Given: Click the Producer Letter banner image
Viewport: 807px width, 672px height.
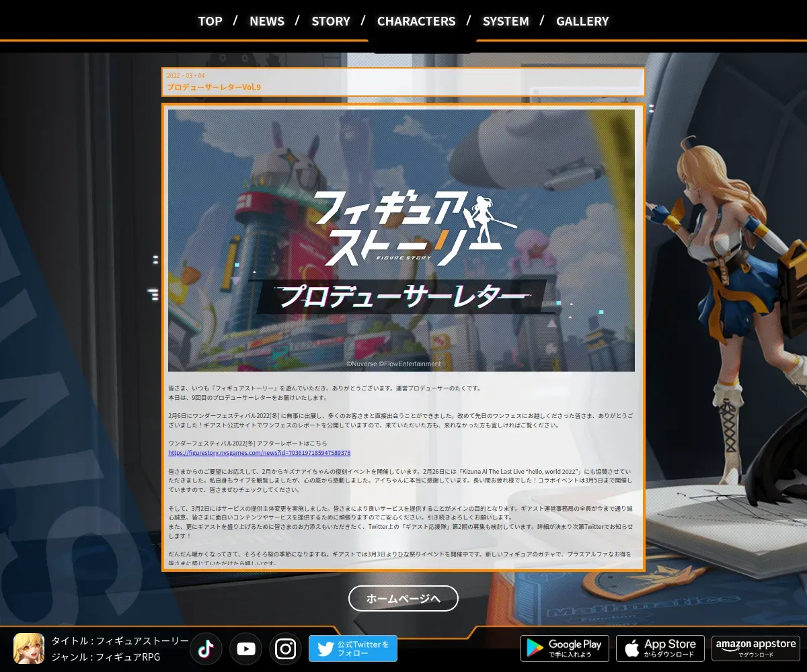Looking at the screenshot, I should 401,241.
